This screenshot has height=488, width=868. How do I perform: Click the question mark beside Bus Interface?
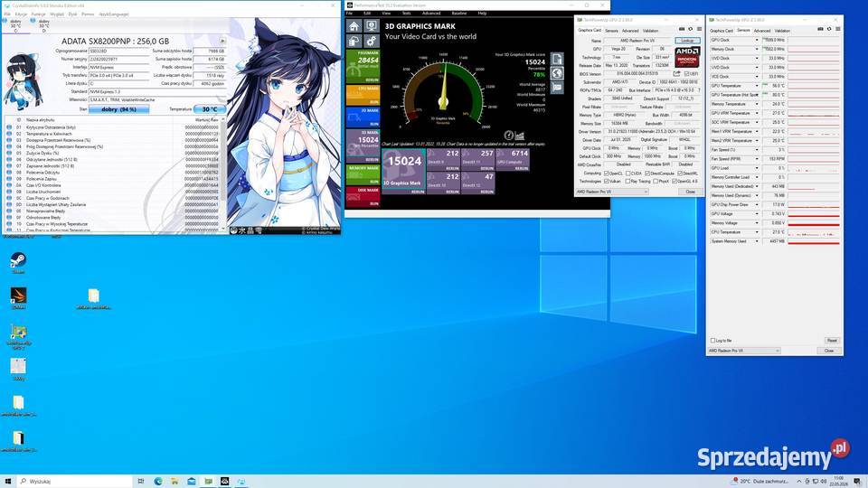[699, 89]
